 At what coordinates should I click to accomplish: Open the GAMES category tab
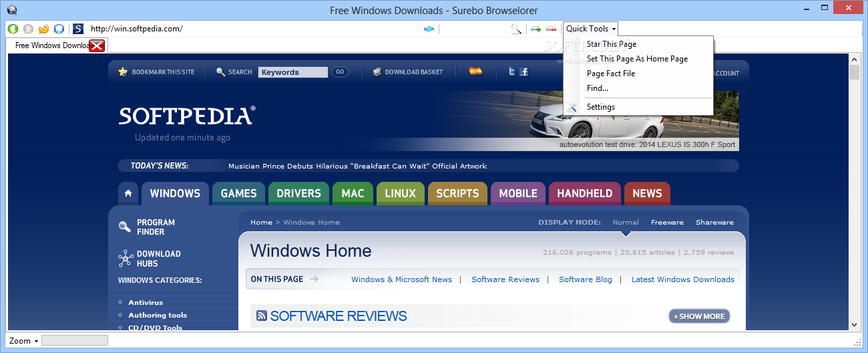tap(238, 194)
